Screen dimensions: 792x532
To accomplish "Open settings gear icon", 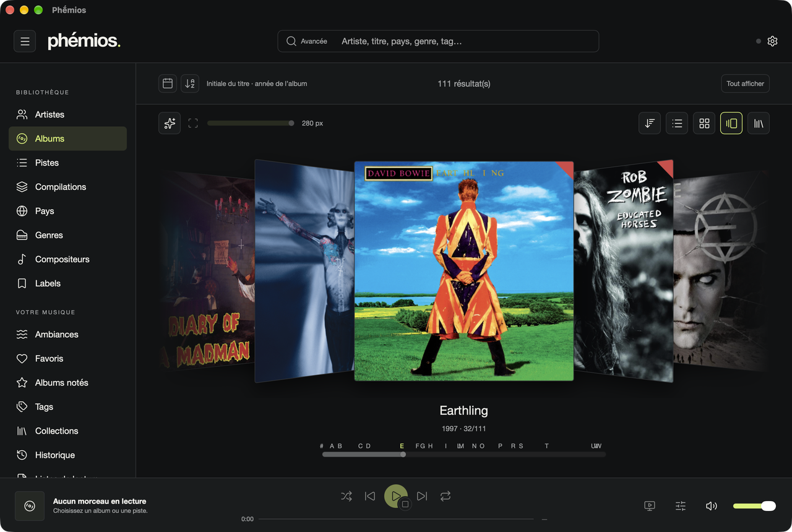I will coord(772,41).
